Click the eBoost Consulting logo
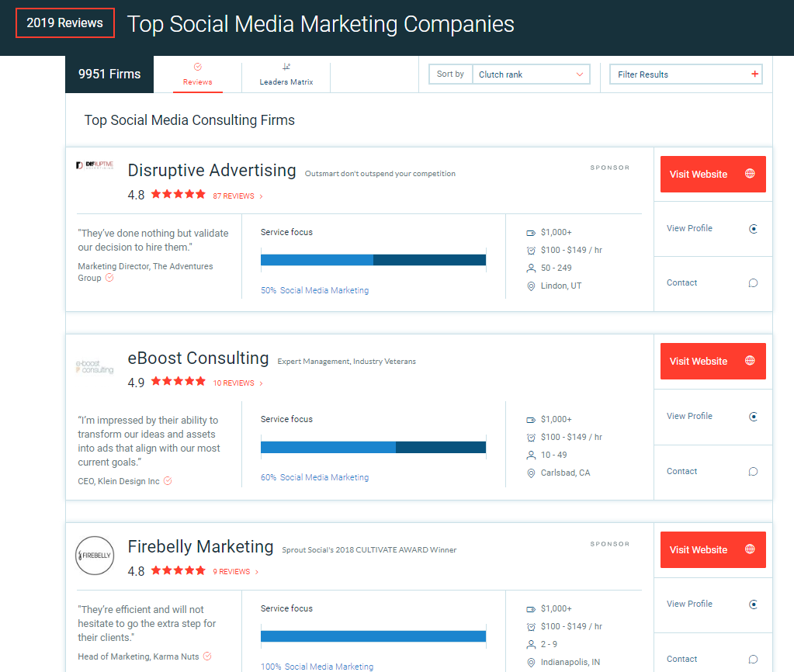This screenshot has height=672, width=794. point(95,366)
